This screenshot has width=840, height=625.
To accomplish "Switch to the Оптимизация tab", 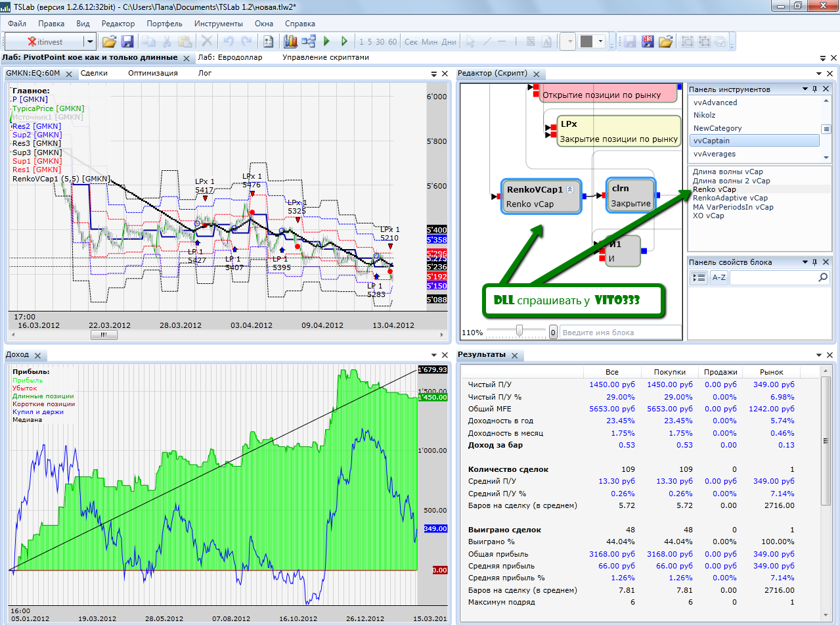I will 152,74.
